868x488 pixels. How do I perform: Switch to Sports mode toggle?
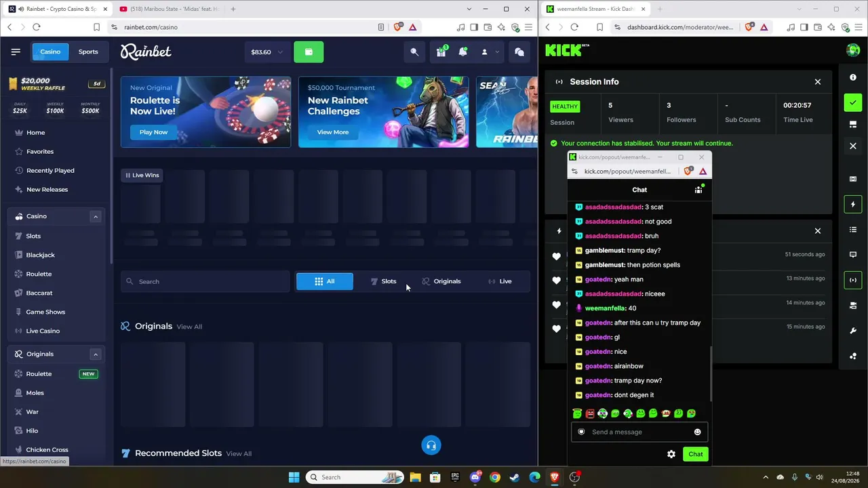pos(88,52)
